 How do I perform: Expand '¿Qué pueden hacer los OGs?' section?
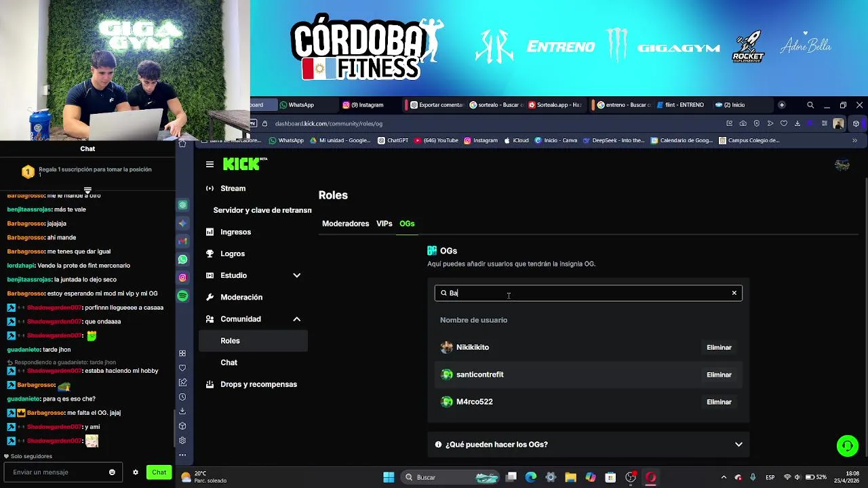click(588, 445)
